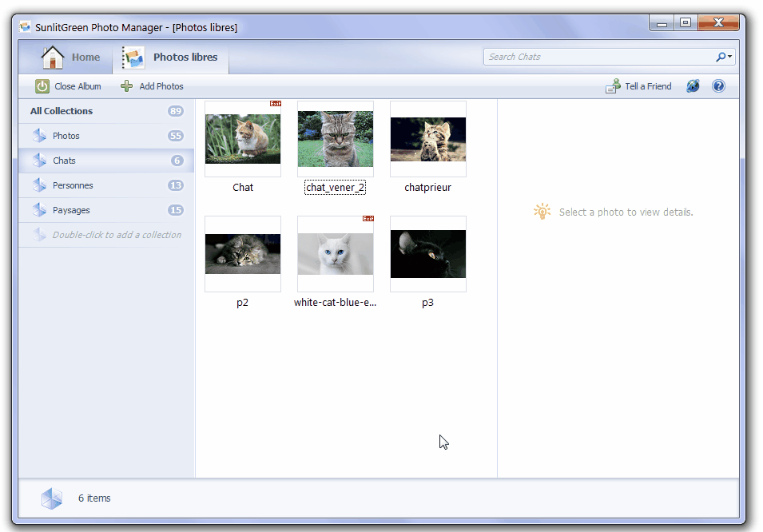The image size is (763, 532).
Task: Select the Chat photo thumbnail
Action: click(242, 140)
